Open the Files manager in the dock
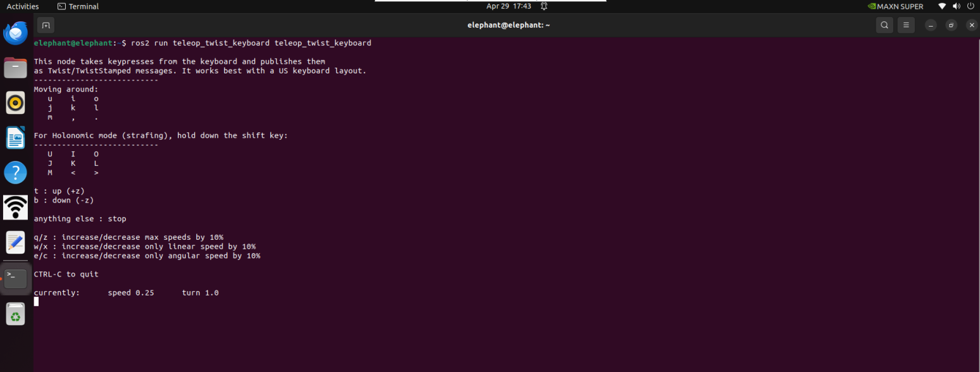Viewport: 980px width, 372px height. (15, 68)
